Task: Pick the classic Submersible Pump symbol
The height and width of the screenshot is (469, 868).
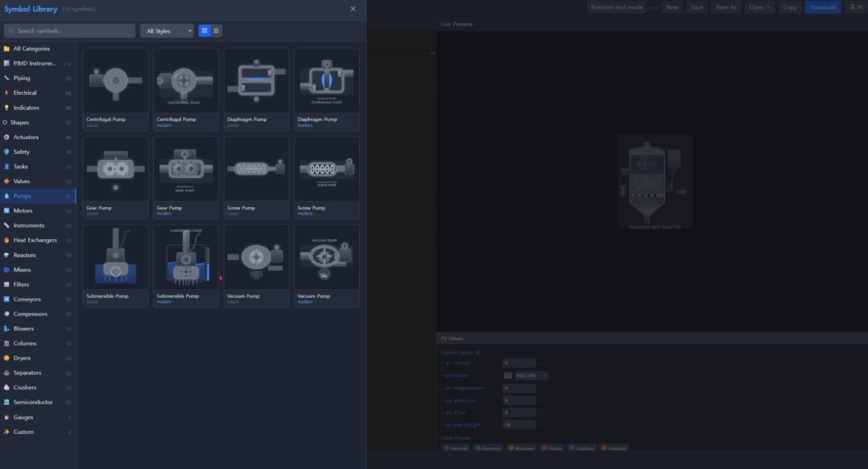Action: pos(115,266)
